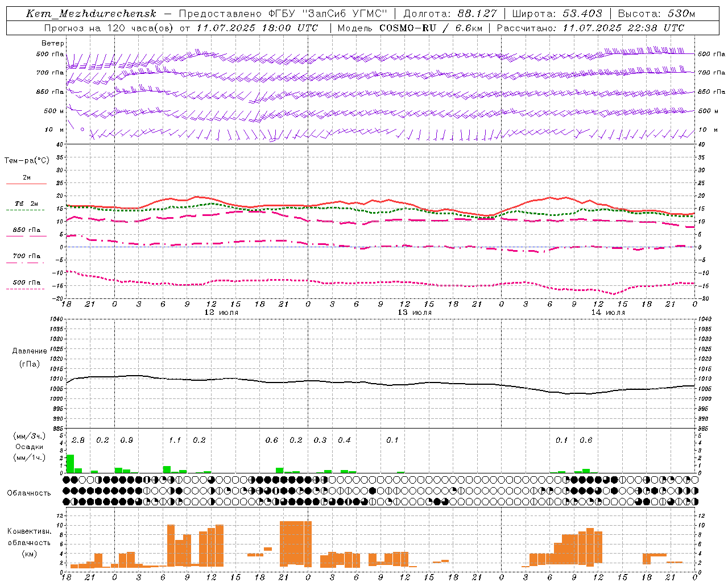
Task: Click the (мм/3ч.) precipitation unit label
Action: click(x=30, y=436)
